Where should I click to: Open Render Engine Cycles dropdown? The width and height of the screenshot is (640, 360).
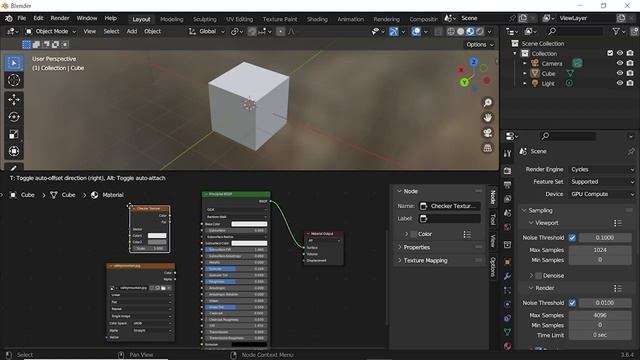coord(602,169)
